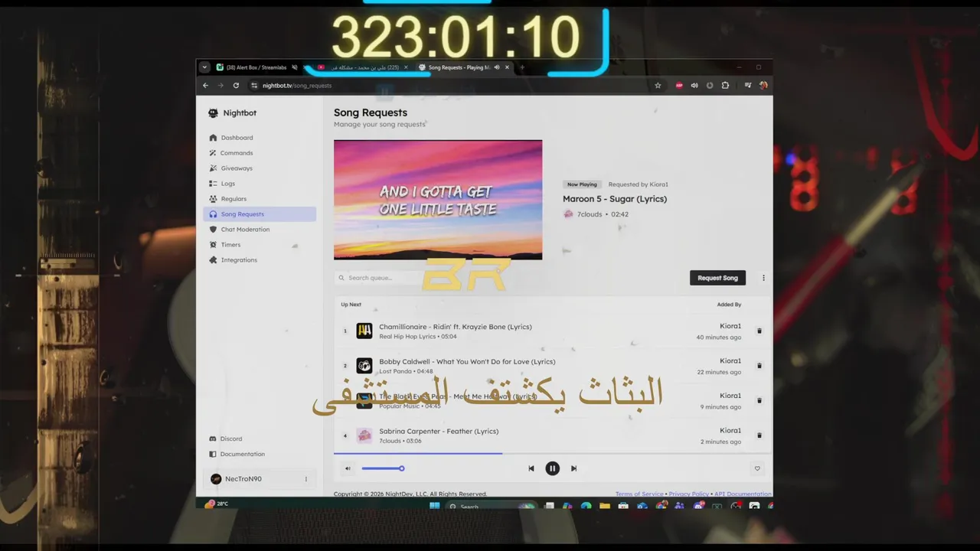This screenshot has height=551, width=980.
Task: Open the Windows Start menu
Action: [x=435, y=506]
